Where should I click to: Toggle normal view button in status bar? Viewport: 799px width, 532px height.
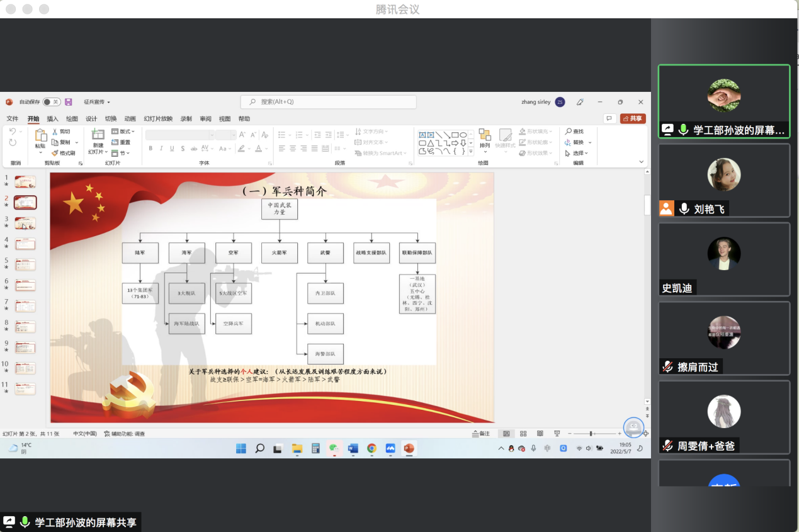click(506, 434)
